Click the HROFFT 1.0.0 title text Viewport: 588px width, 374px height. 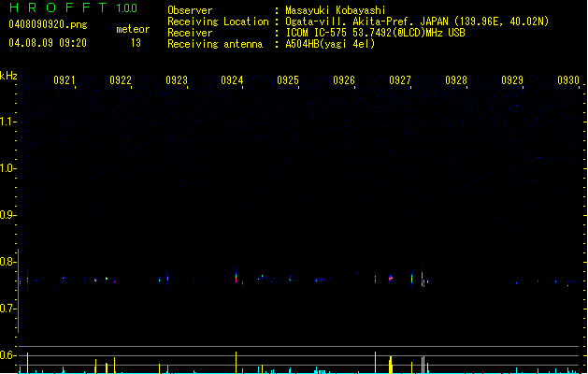click(74, 7)
